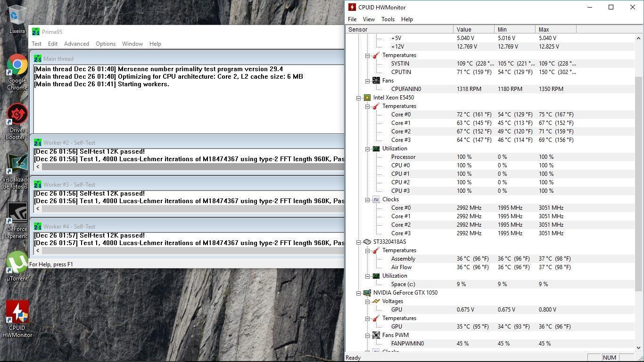Open the Visualizador de fotos desktop icon
This screenshot has width=644, height=362.
pyautogui.click(x=17, y=172)
